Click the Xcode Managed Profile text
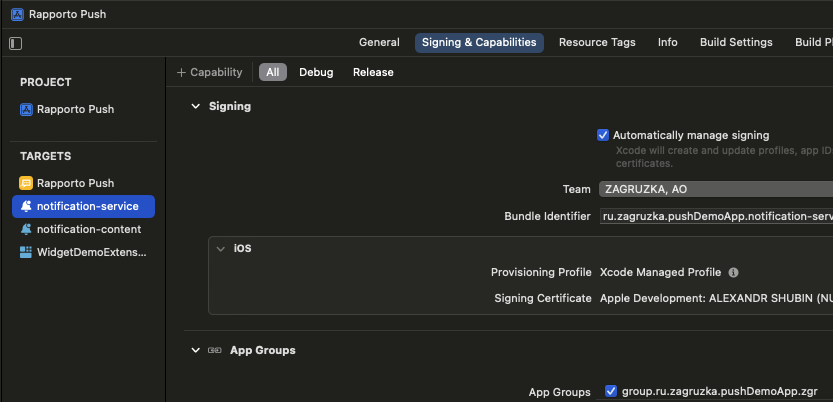 click(x=660, y=272)
